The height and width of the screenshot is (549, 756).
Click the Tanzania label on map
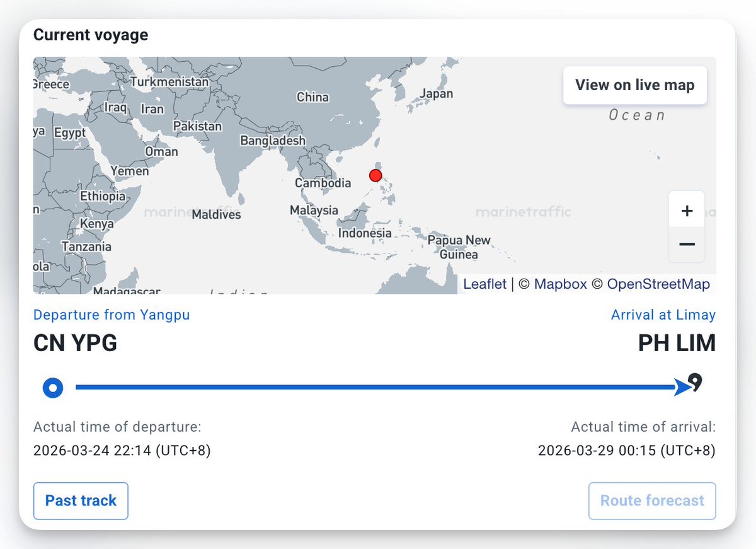pos(86,247)
